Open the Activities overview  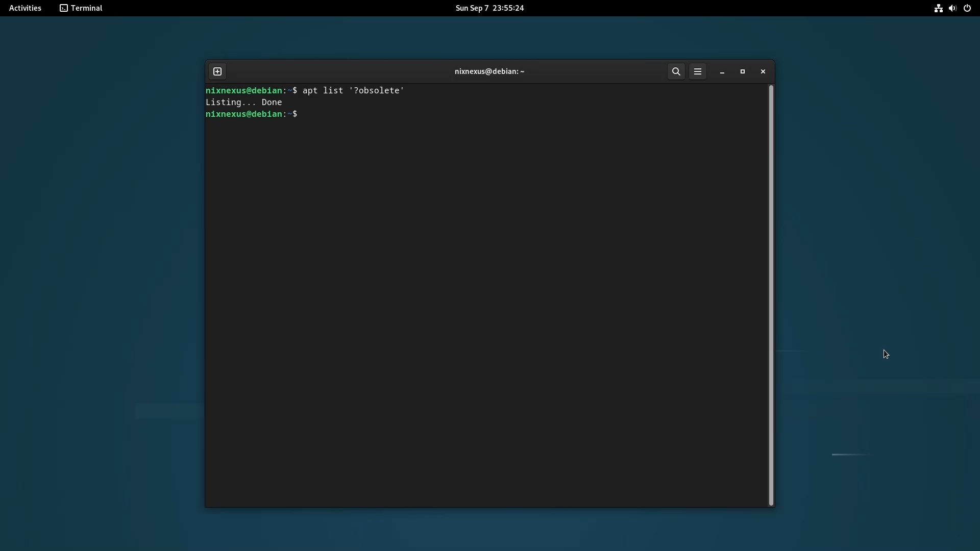click(25, 8)
